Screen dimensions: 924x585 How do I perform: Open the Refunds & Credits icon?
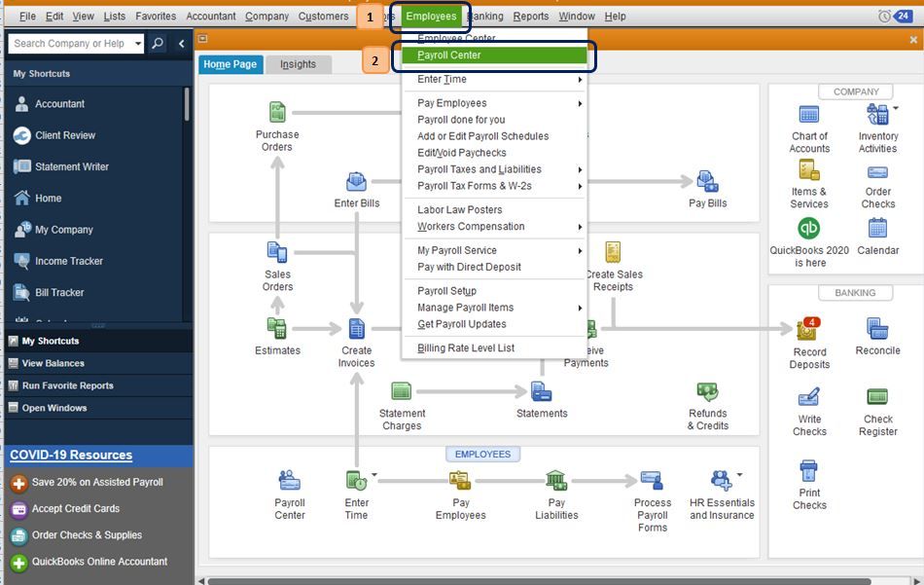(707, 391)
